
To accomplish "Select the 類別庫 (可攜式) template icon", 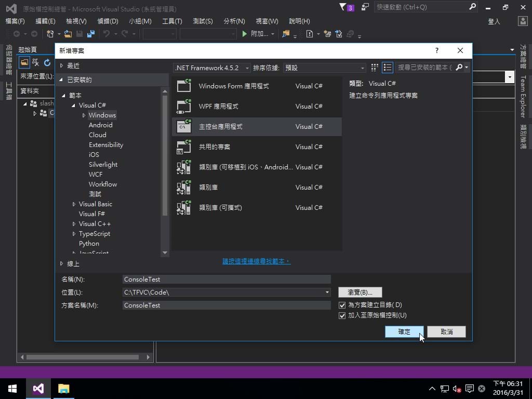I will [x=184, y=208].
